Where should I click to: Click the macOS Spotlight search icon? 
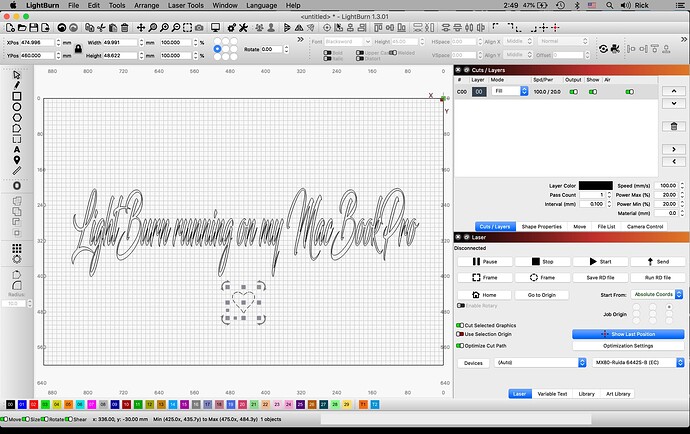[x=609, y=5]
